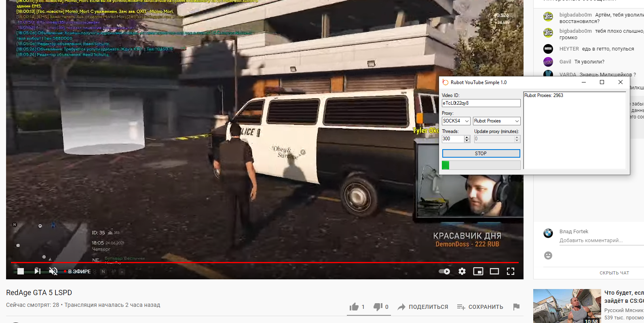
Task: Skip to the next video
Action: (x=37, y=271)
